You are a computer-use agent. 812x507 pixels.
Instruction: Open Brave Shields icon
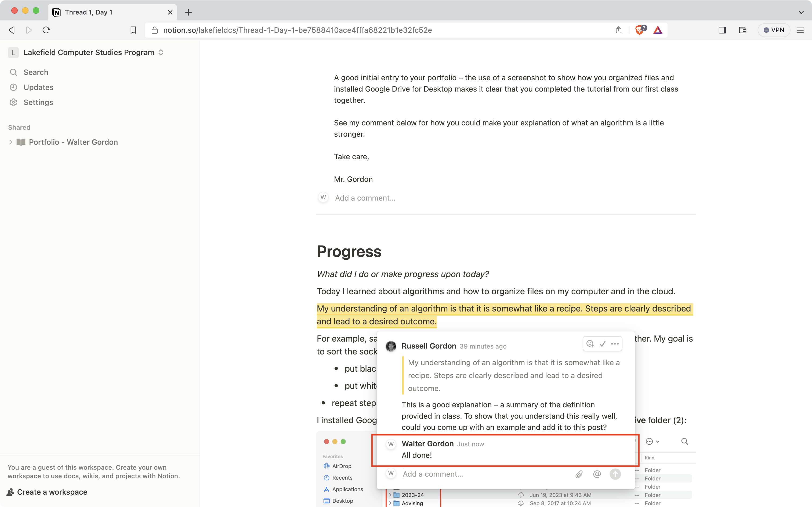click(x=640, y=30)
